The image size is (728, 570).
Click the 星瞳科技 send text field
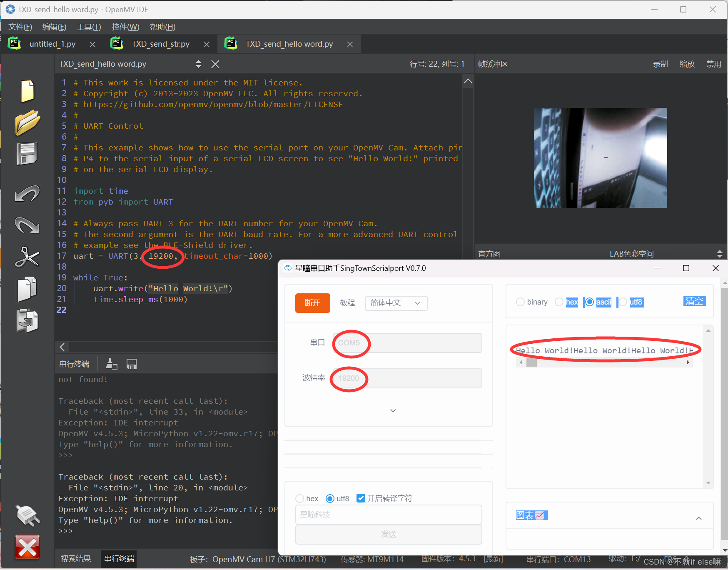[x=389, y=515]
